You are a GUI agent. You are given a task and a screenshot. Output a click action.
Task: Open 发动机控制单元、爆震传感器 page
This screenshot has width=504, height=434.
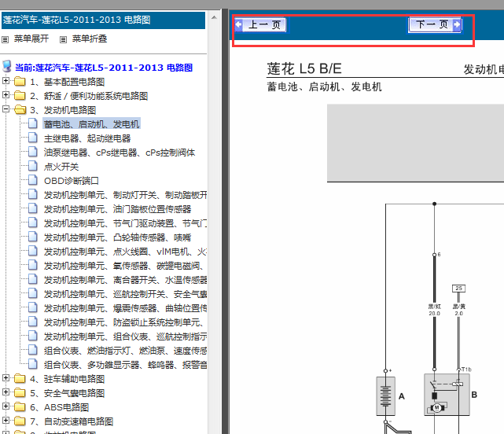pyautogui.click(x=125, y=308)
